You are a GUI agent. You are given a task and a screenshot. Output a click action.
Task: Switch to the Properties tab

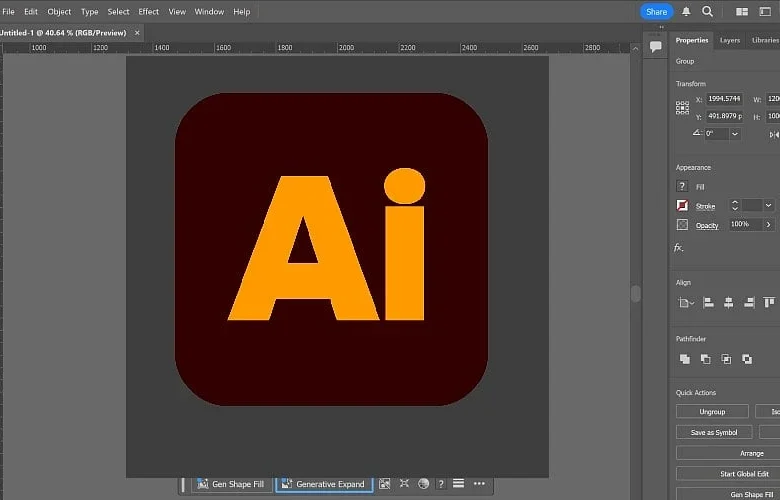(691, 40)
